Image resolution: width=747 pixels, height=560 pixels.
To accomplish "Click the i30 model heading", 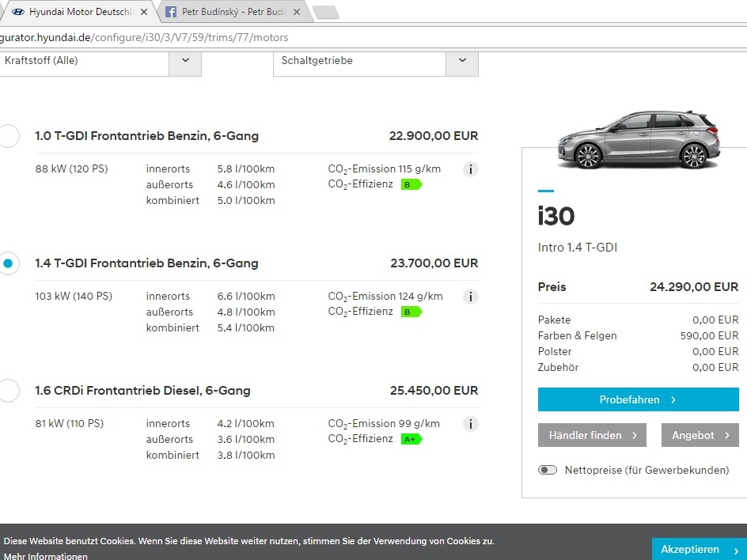I will coord(556,216).
